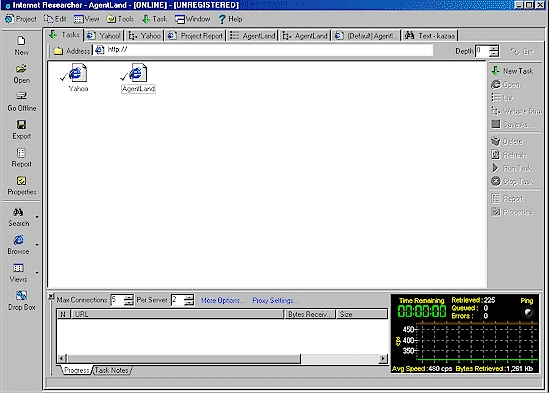Click the URL column header
This screenshot has width=550, height=394.
point(178,314)
